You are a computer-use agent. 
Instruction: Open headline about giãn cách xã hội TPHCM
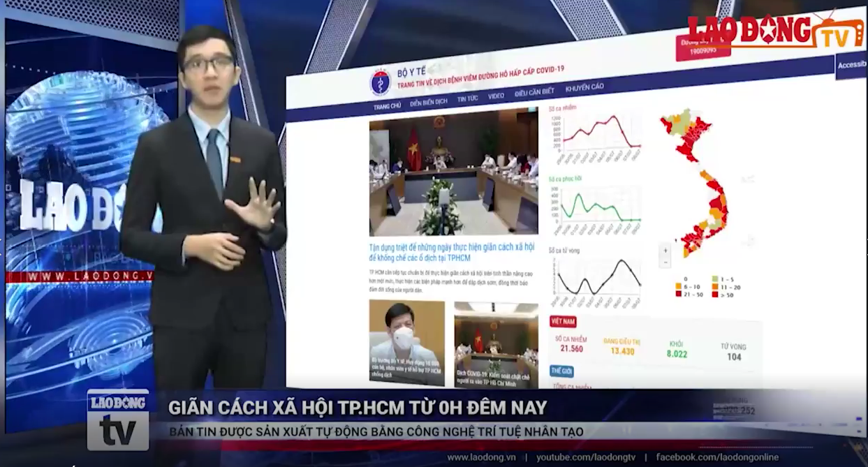click(452, 253)
